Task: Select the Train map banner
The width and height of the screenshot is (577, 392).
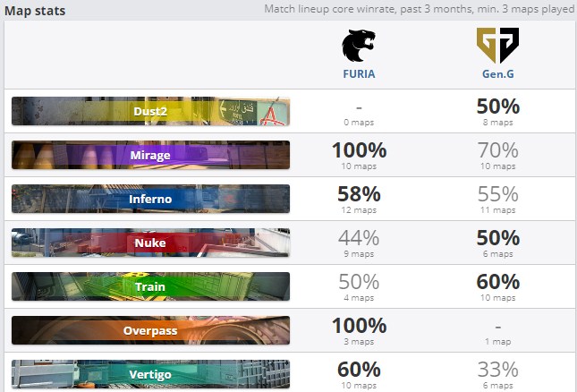Action: [x=150, y=286]
